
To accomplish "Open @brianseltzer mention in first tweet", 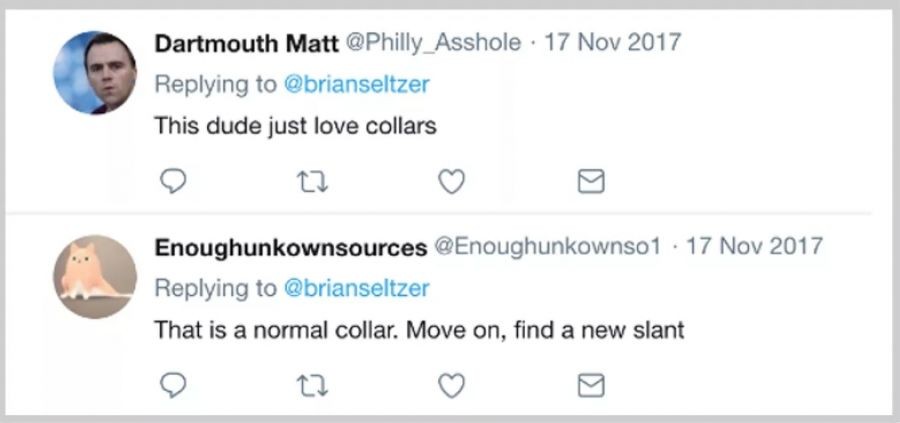I will (357, 85).
